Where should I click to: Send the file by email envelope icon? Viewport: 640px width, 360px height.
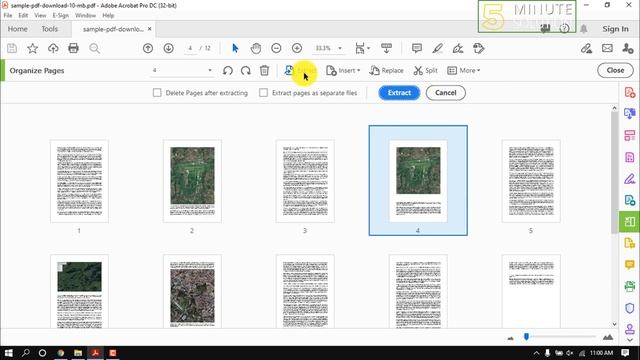607,48
